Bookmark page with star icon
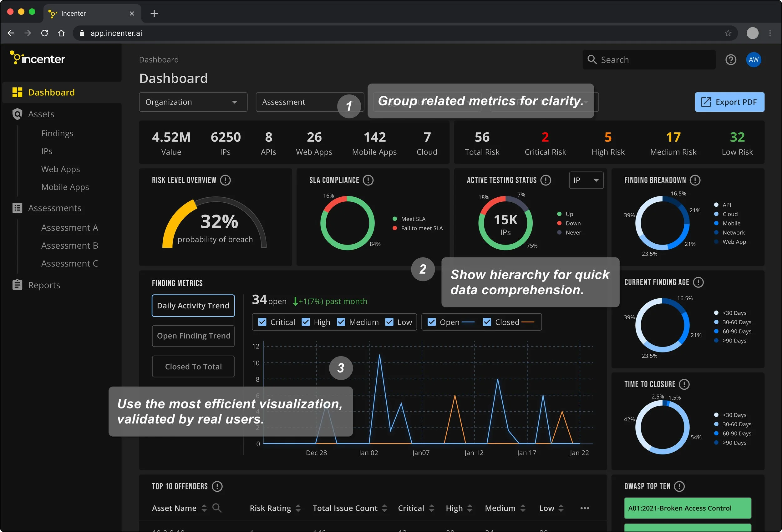 coord(728,33)
